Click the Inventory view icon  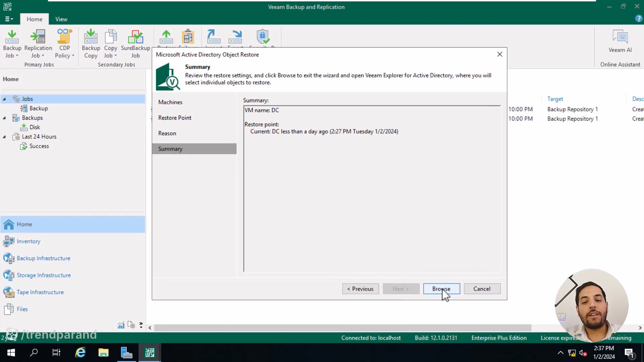pyautogui.click(x=9, y=241)
